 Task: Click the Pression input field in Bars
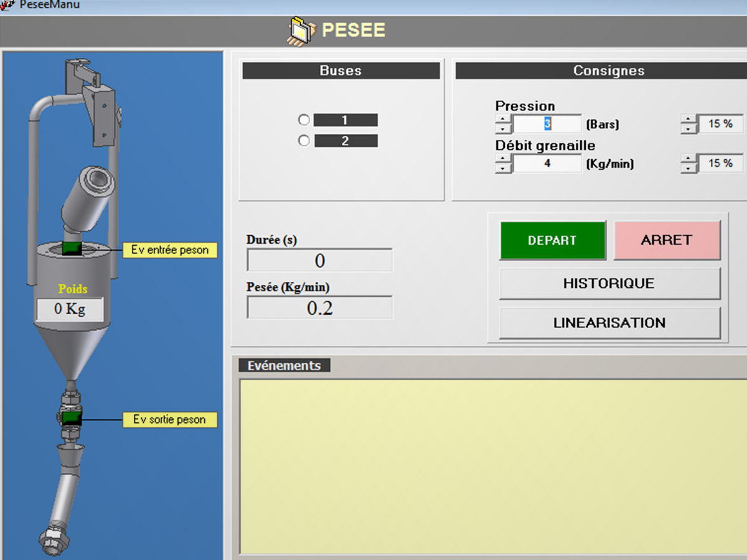pyautogui.click(x=547, y=124)
